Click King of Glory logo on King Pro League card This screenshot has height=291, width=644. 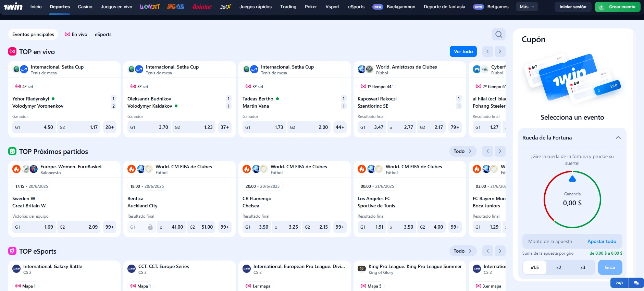(x=362, y=269)
